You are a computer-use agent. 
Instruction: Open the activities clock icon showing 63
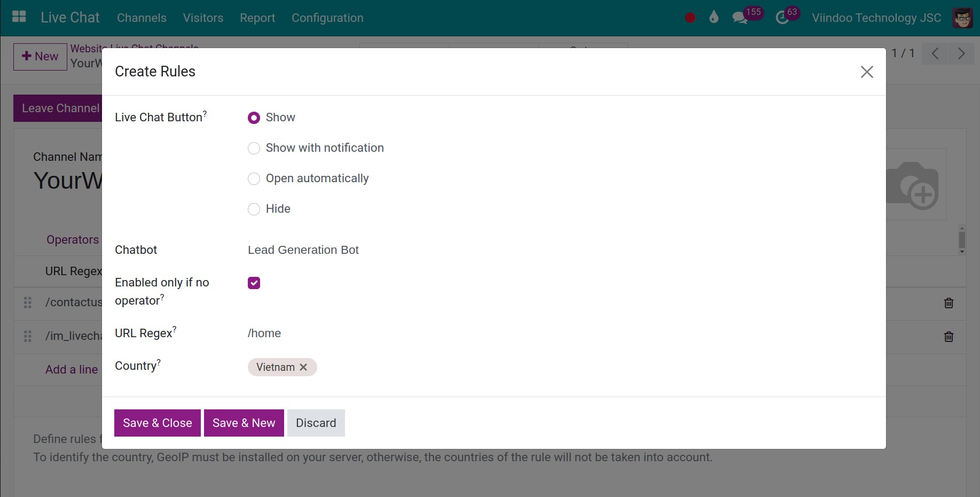pyautogui.click(x=782, y=18)
